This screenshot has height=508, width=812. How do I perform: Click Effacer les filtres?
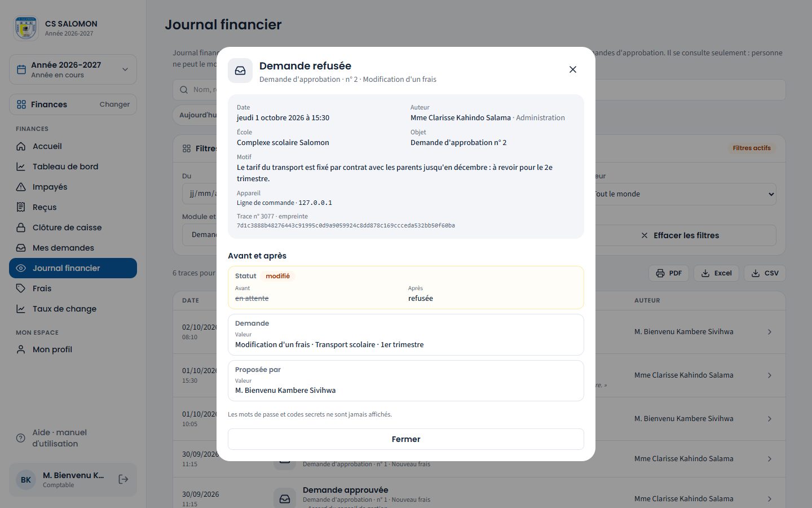coord(680,235)
